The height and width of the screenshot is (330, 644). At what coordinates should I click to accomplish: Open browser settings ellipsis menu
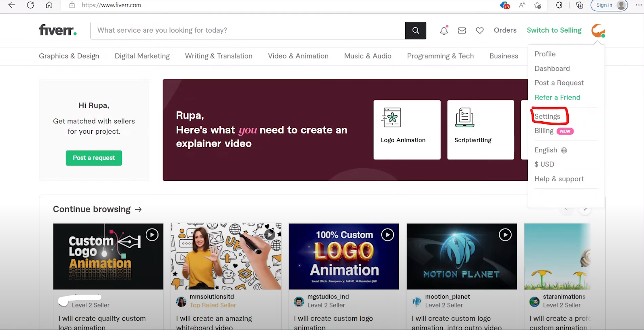[639, 5]
